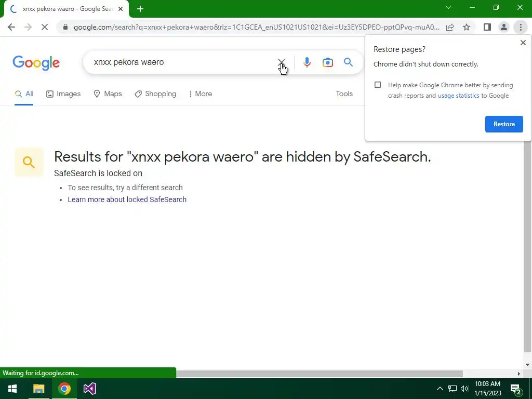532x399 pixels.
Task: Expand the More search options
Action: pos(200,94)
